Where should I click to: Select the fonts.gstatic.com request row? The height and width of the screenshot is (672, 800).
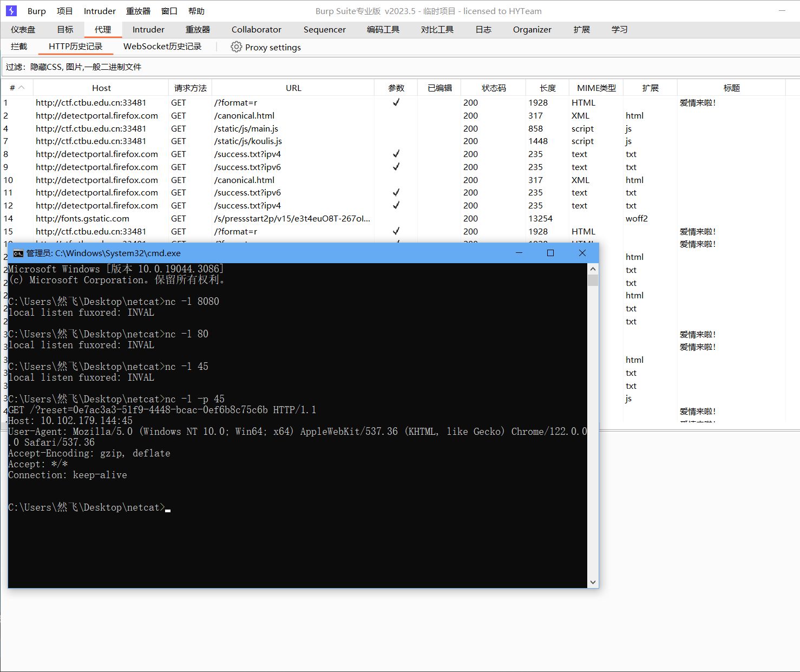click(x=400, y=219)
